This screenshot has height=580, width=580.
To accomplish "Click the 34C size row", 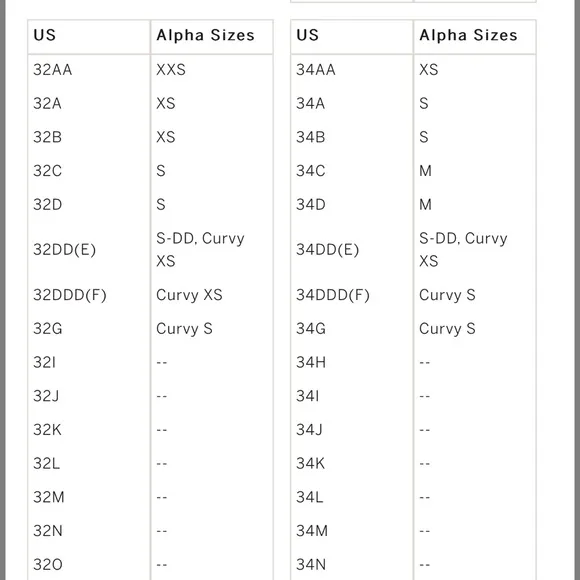I will [x=413, y=171].
